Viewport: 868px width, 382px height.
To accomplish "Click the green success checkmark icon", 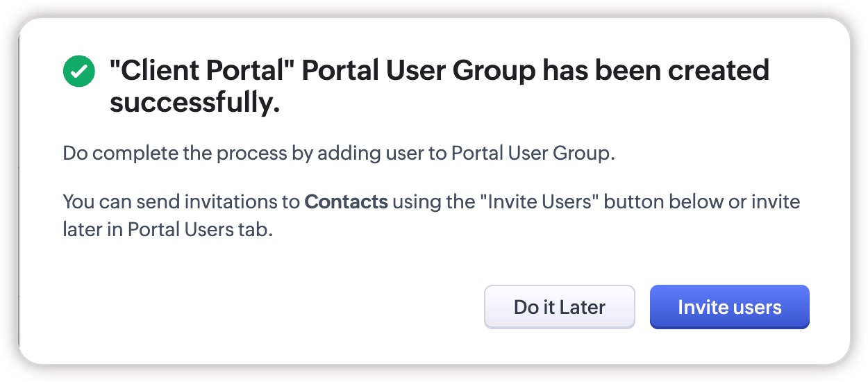I will (x=78, y=72).
